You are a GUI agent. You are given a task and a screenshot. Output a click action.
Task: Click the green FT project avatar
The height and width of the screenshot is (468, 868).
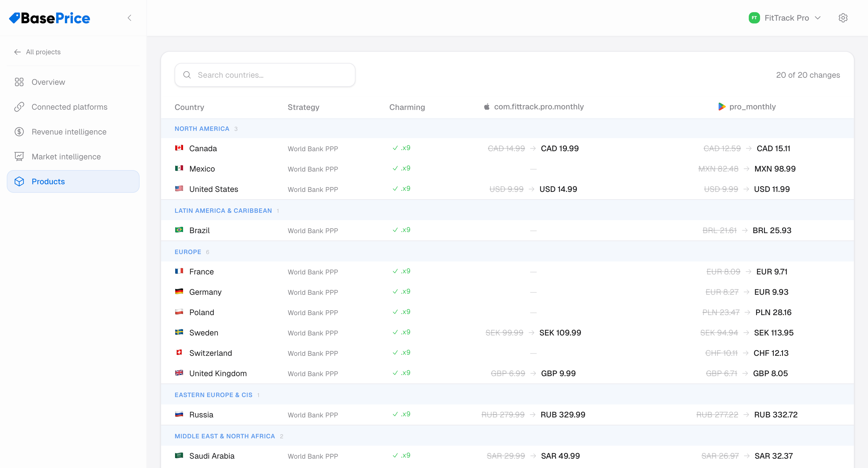[754, 18]
